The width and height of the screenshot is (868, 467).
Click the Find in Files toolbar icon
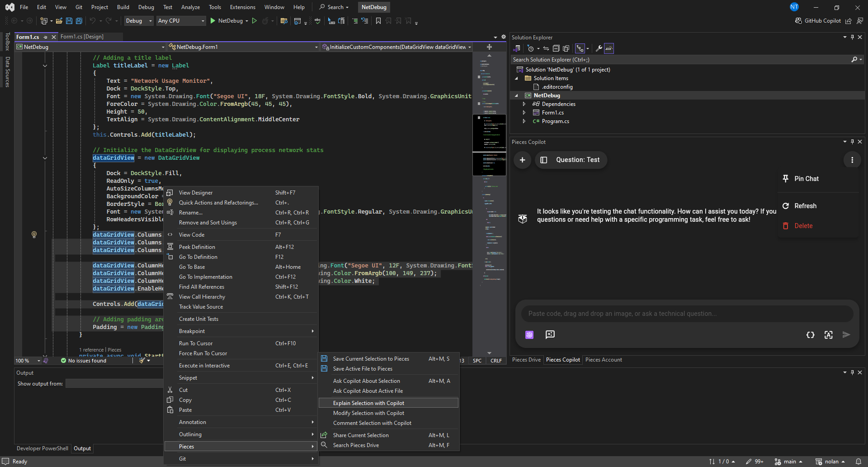[284, 21]
